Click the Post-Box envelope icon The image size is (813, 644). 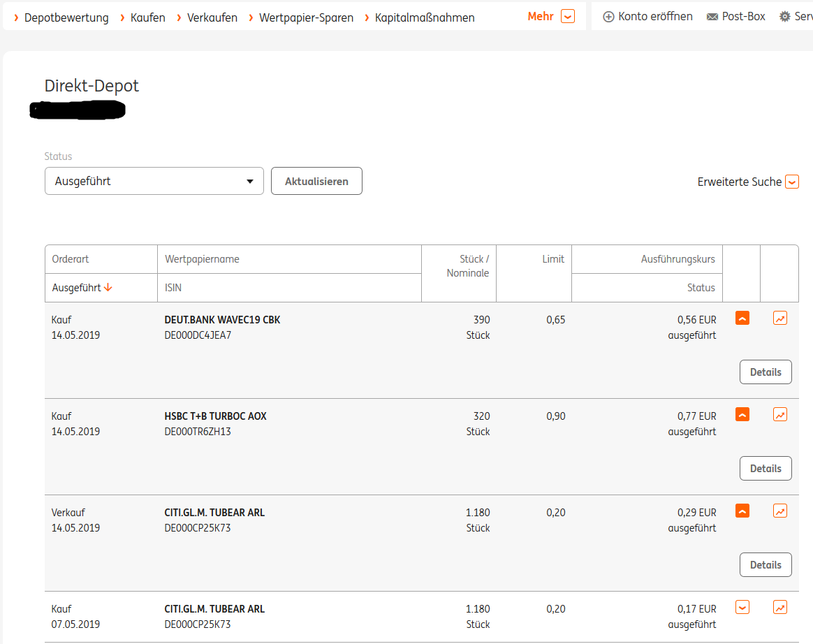(712, 17)
